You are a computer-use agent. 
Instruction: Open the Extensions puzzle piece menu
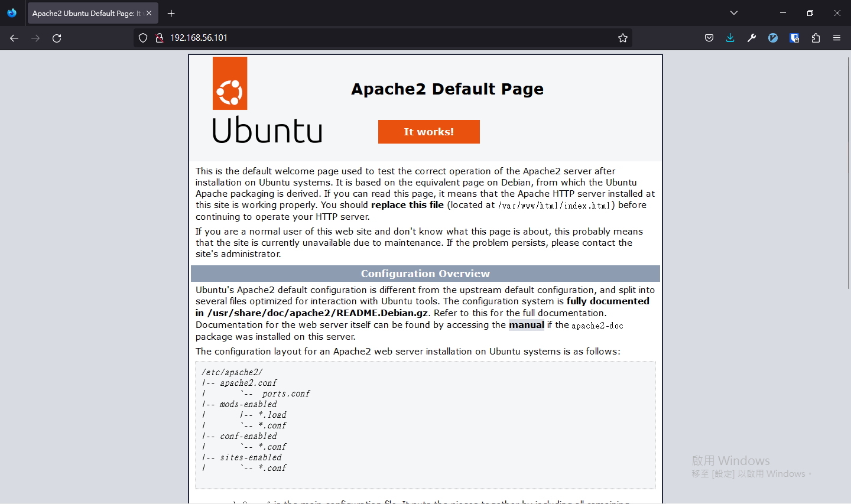pyautogui.click(x=816, y=38)
